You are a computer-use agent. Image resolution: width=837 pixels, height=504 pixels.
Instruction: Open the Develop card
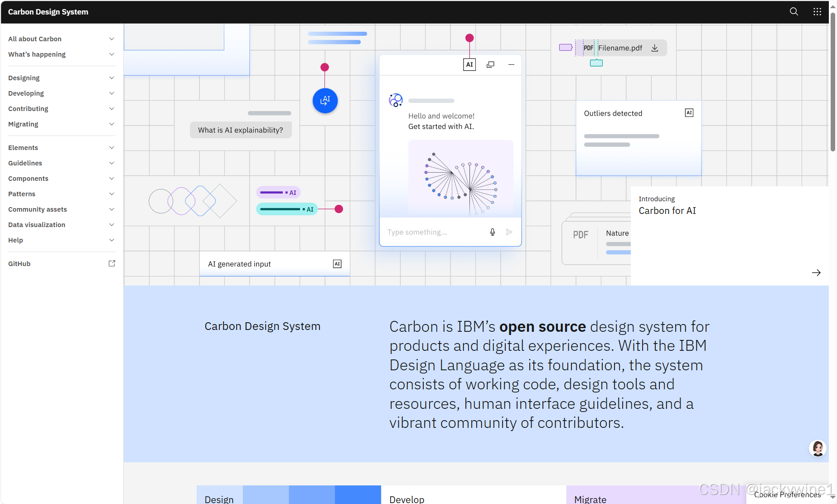(474, 494)
